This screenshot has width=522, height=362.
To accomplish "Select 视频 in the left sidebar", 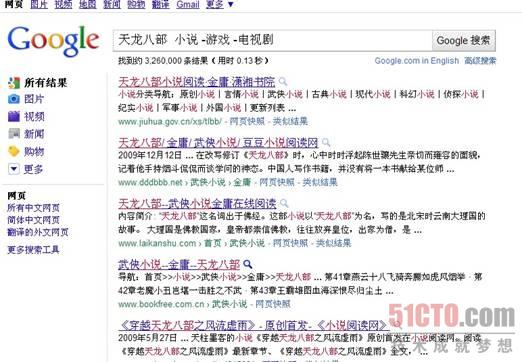I will [x=34, y=116].
